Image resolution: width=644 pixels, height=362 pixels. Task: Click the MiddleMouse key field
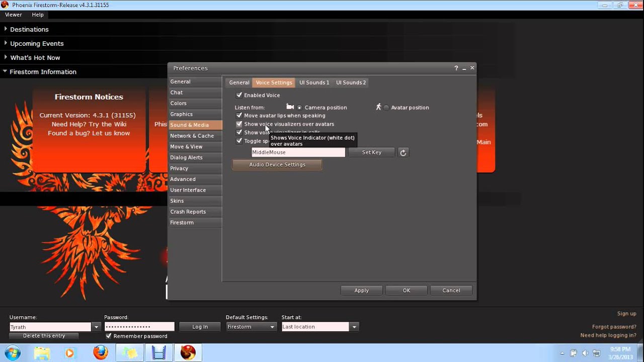point(298,152)
